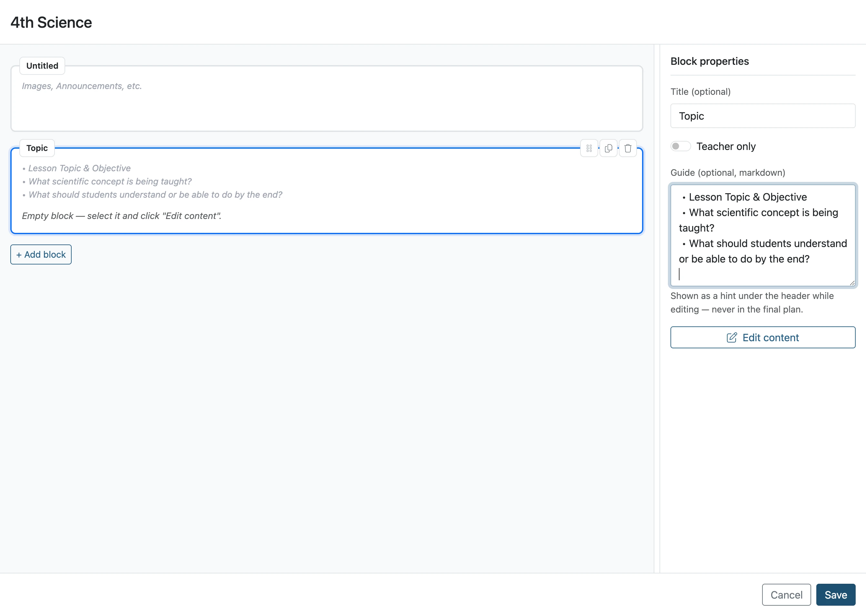
Task: Click inside the Guide markdown textarea
Action: pos(763,235)
